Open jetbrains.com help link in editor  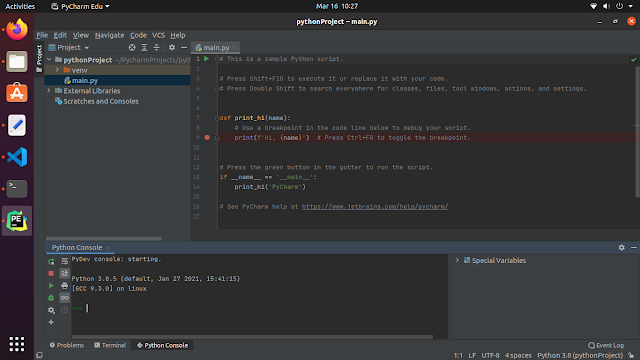(375, 207)
